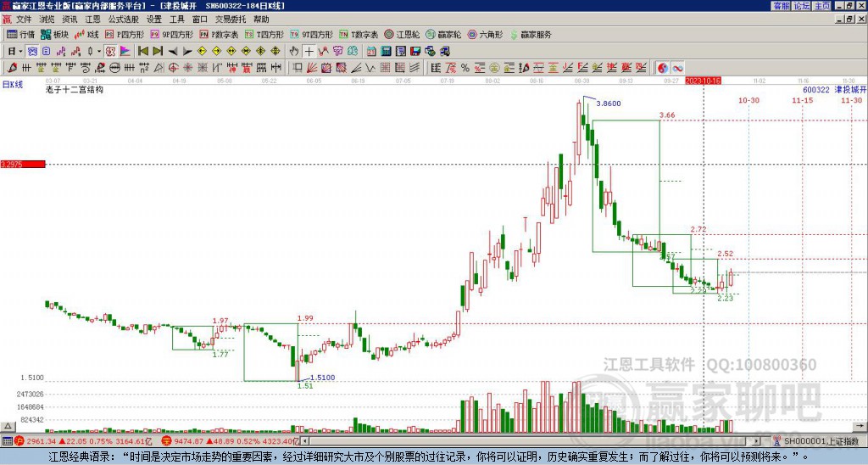Open the P数字表 tool
This screenshot has height=465, width=868.
pos(219,34)
